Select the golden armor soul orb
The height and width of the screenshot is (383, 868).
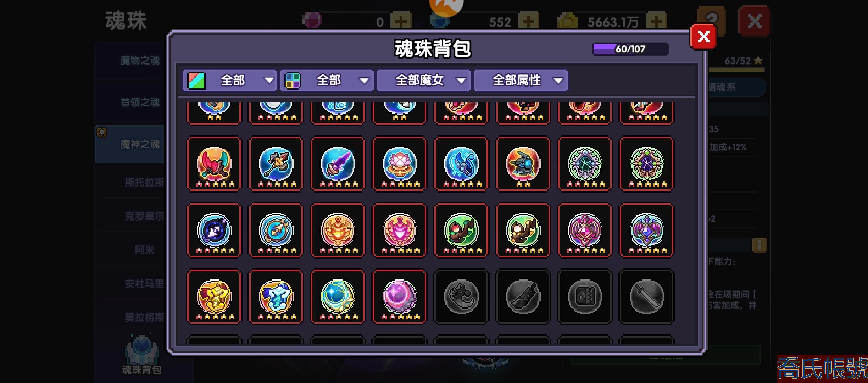(x=214, y=297)
